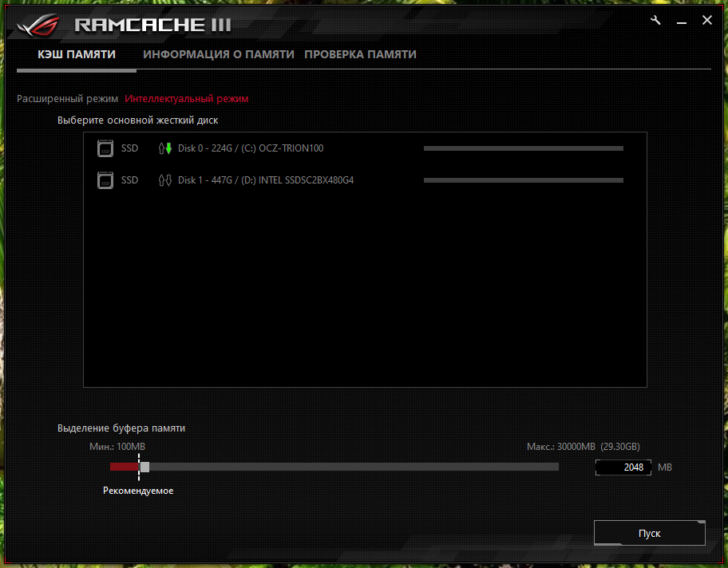Click the RAMCACHE III title text
Viewport: 728px width, 568px height.
click(x=152, y=25)
